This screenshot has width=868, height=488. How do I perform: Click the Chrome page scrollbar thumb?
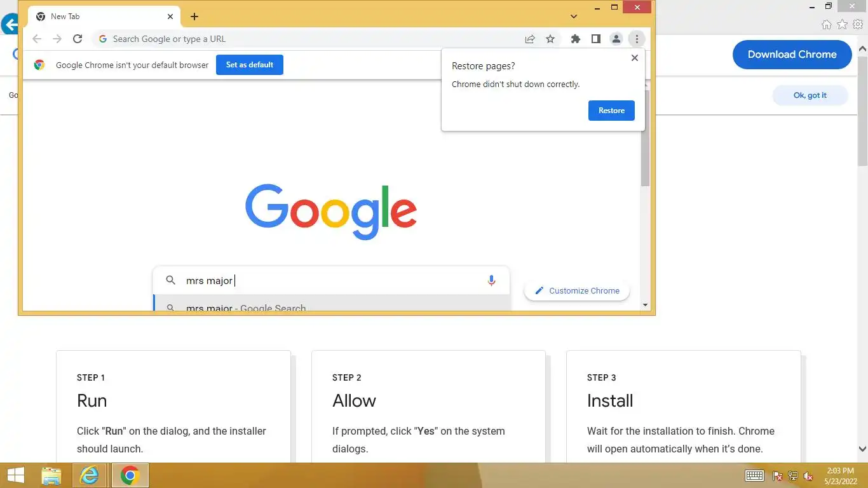[x=645, y=139]
